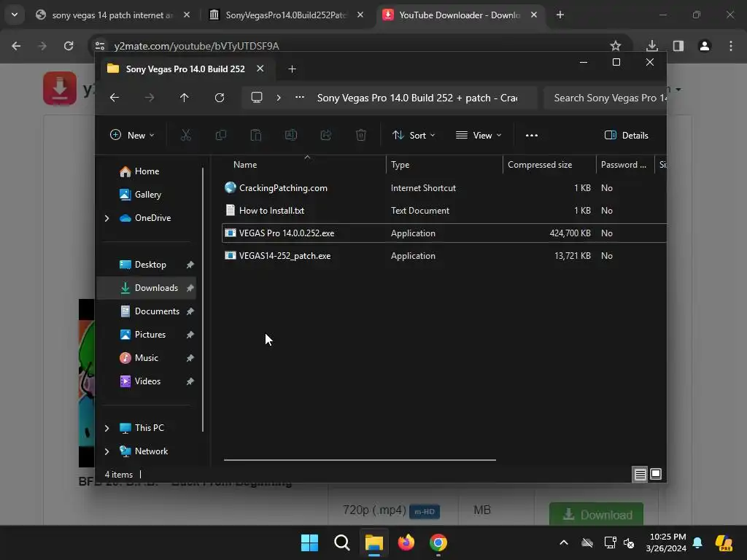Image resolution: width=747 pixels, height=560 pixels.
Task: Select How to Install.txt file
Action: click(444, 211)
